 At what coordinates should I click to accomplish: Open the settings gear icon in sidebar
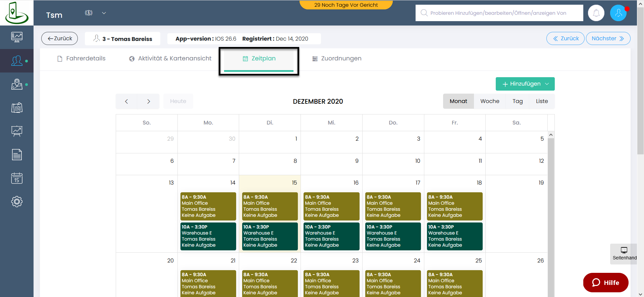[17, 202]
